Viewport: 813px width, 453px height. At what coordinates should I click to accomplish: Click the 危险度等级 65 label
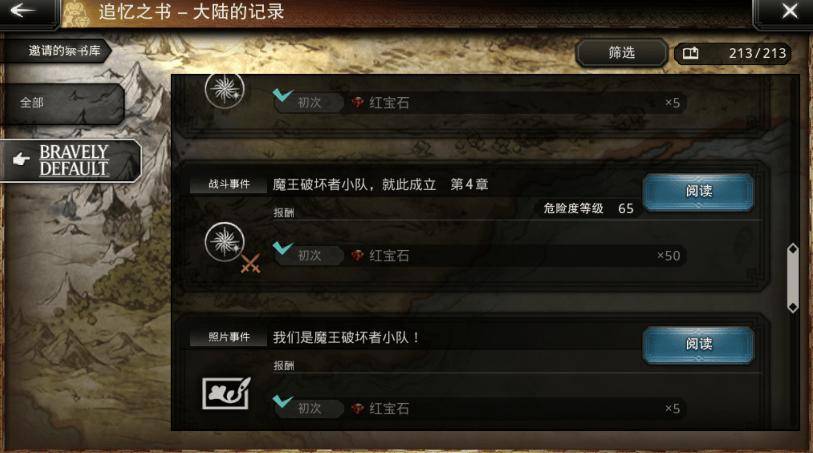coord(588,208)
